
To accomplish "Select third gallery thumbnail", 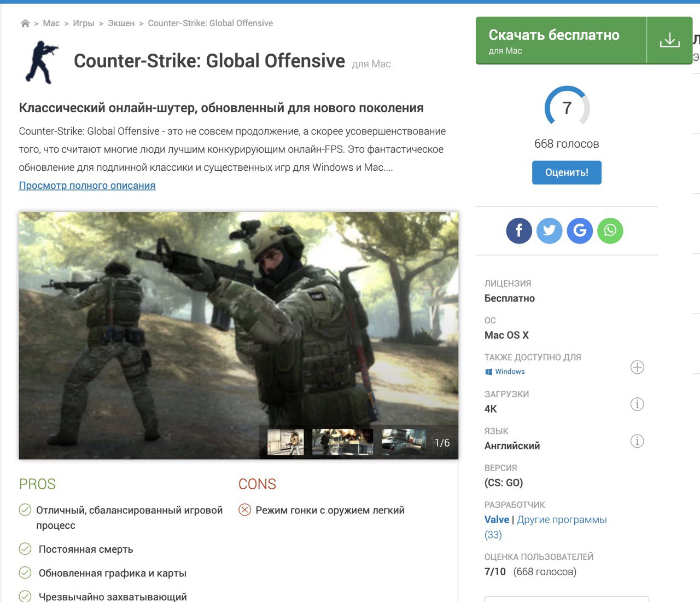I will [x=404, y=442].
